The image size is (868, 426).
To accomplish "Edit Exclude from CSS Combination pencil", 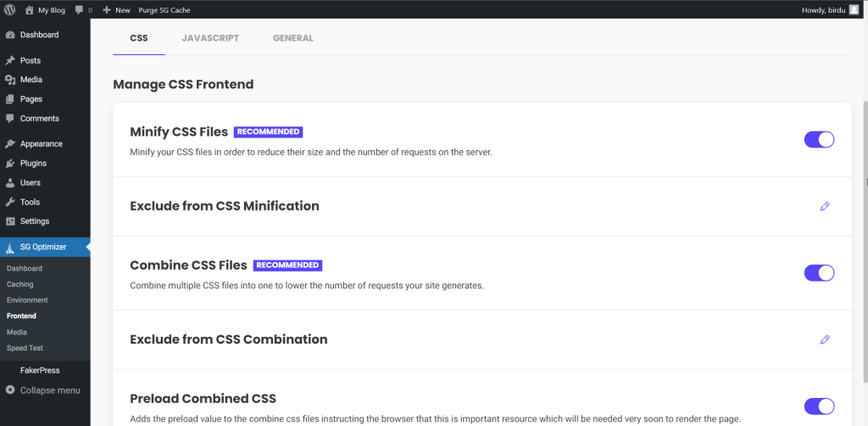I will point(825,339).
